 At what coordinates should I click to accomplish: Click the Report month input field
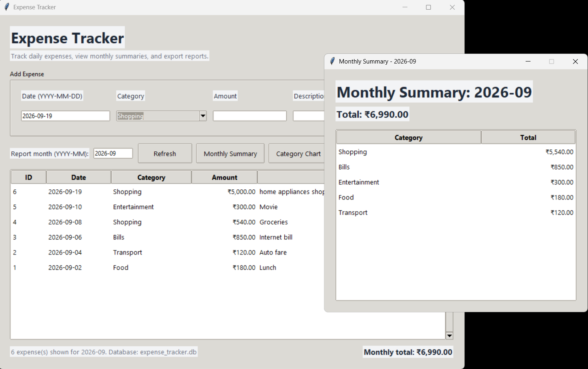tap(113, 154)
